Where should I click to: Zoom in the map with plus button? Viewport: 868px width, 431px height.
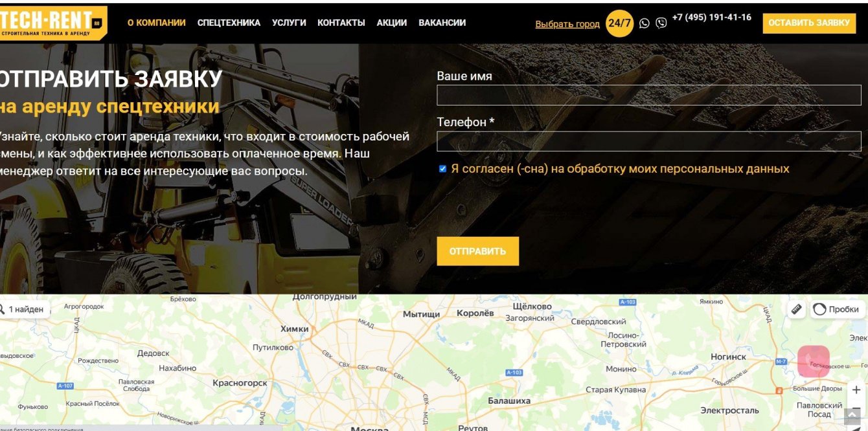[x=856, y=390]
